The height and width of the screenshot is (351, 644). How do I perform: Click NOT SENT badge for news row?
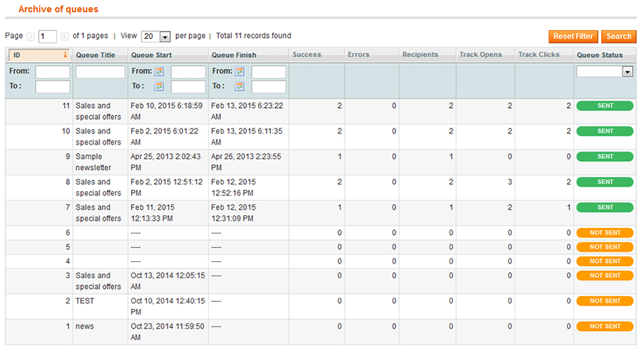pyautogui.click(x=604, y=326)
